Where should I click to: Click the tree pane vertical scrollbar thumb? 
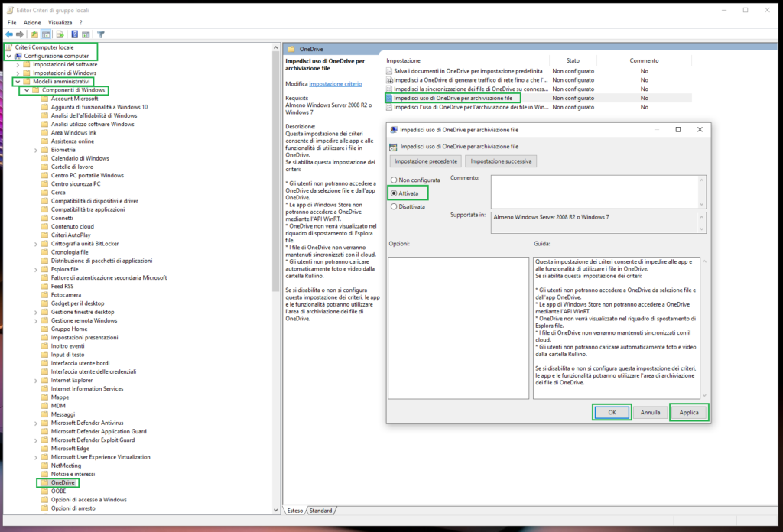[x=275, y=172]
